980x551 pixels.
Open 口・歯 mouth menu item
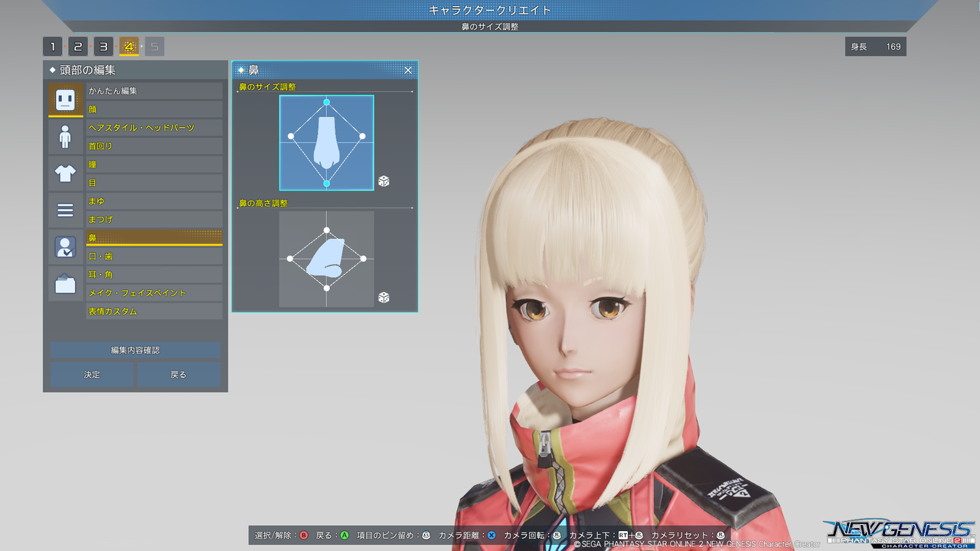(154, 256)
